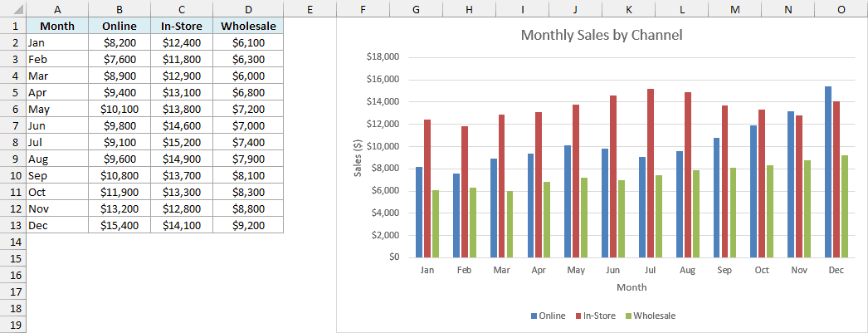Select the $13,200 Online value
This screenshot has width=868, height=333.
119,209
